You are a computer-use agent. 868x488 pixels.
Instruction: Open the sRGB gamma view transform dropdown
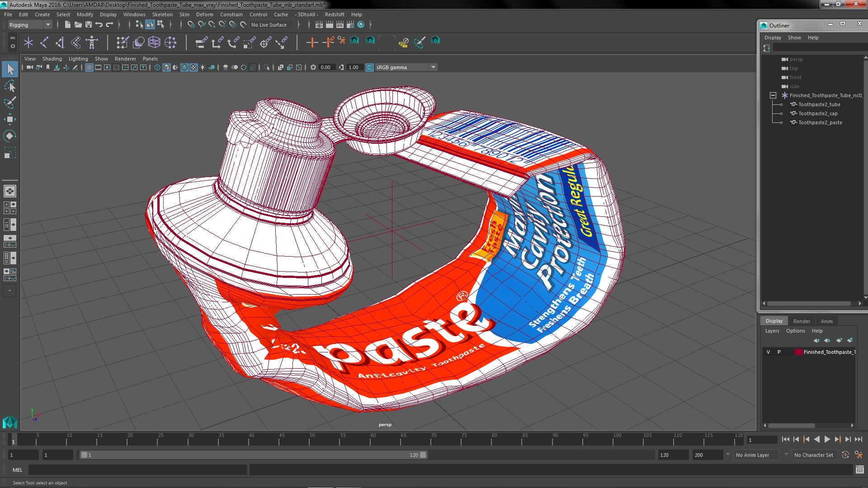click(406, 67)
